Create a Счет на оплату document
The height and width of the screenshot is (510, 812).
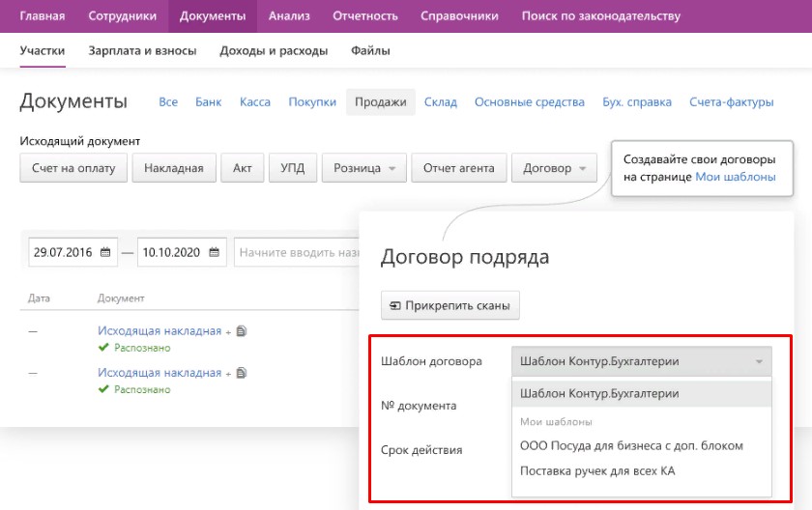tap(73, 168)
